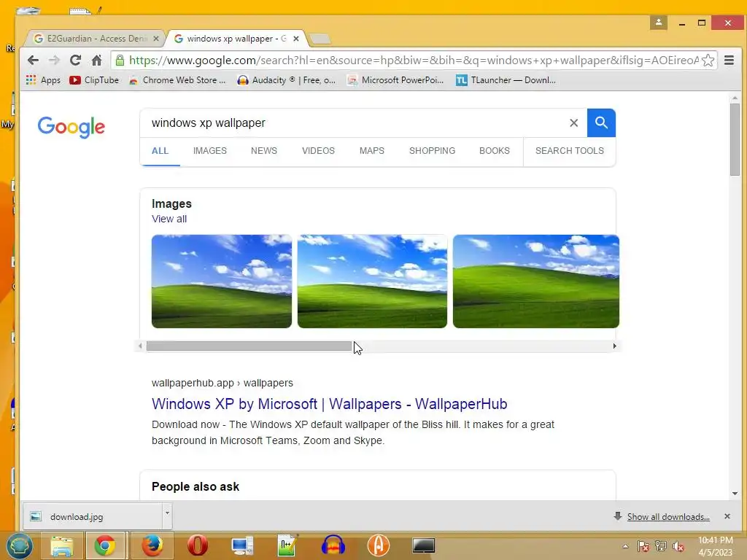Open the Notepad++ taskbar icon

coord(287,545)
